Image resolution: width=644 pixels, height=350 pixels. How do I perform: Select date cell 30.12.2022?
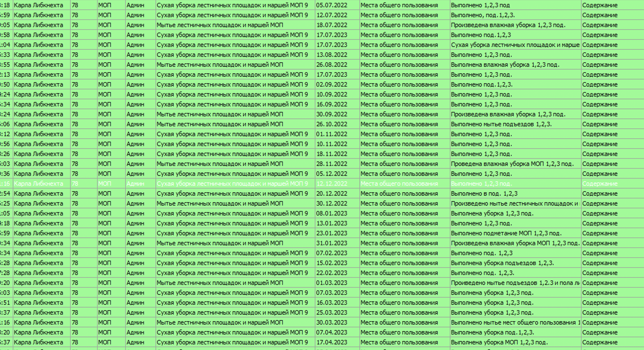click(331, 204)
